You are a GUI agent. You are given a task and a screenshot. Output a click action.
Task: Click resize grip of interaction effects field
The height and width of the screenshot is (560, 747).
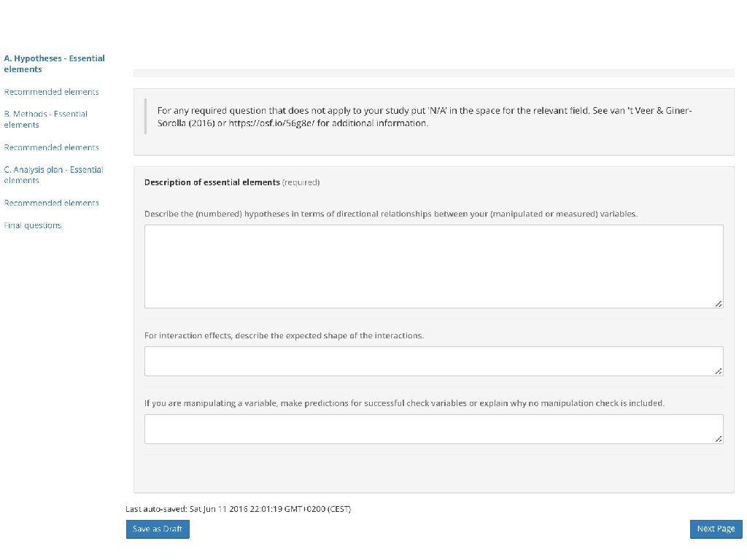719,371
